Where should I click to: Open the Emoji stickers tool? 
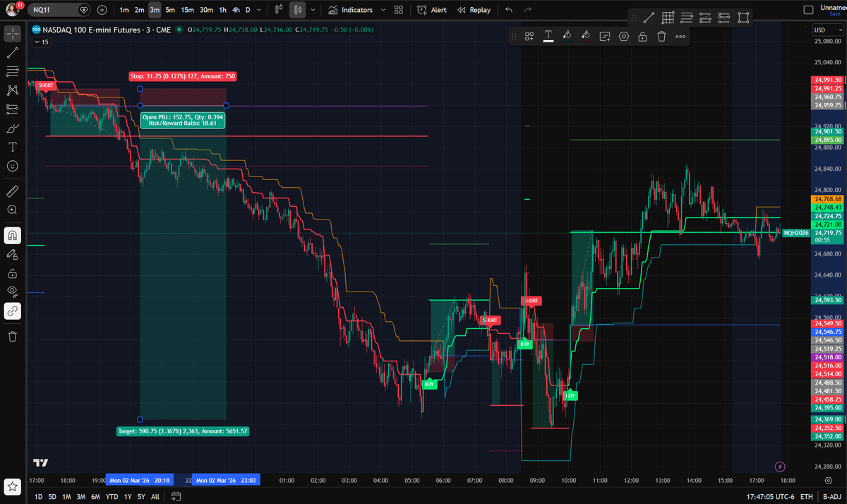(x=11, y=166)
